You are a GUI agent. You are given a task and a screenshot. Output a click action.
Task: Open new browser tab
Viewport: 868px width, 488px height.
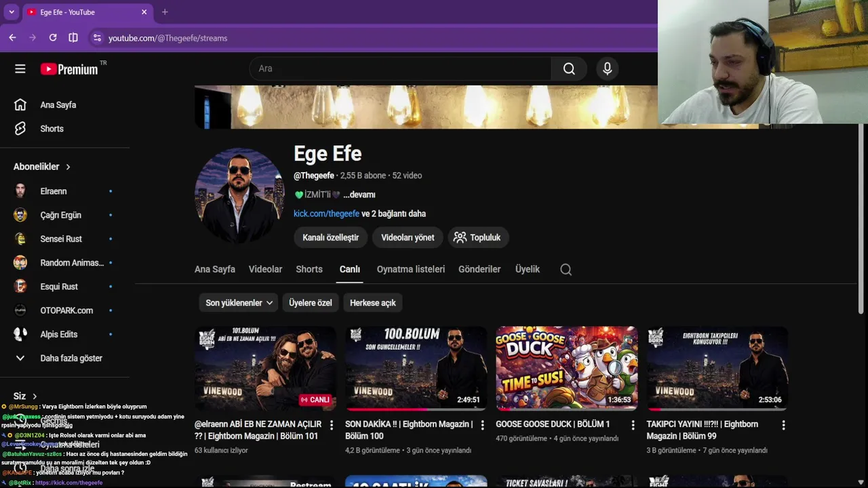[x=165, y=12]
